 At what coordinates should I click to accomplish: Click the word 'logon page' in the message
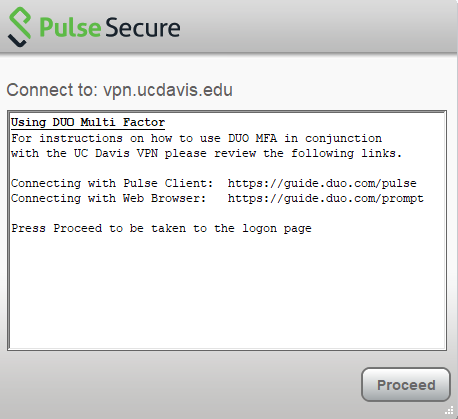tap(277, 229)
